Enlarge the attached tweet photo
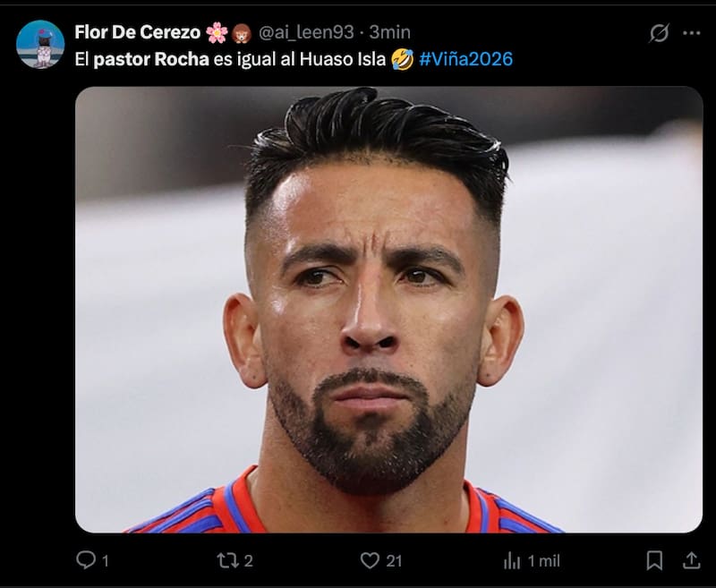Screen dimensions: 716x588 388,310
